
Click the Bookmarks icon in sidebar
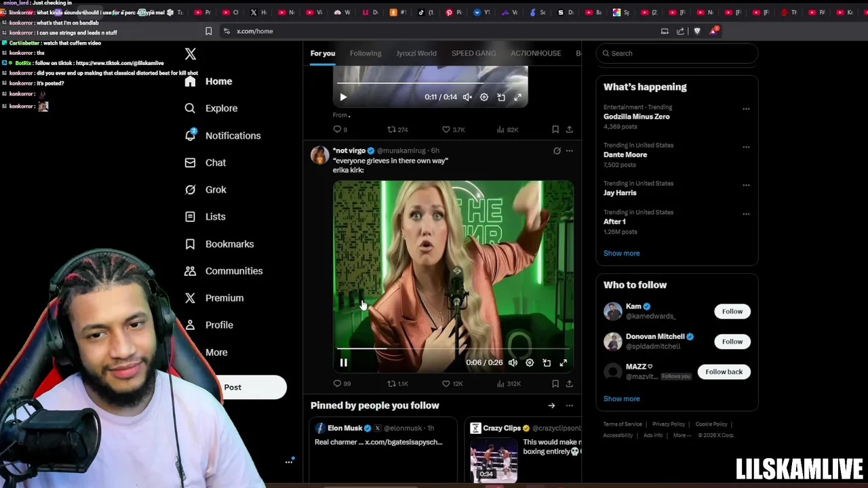click(x=191, y=244)
